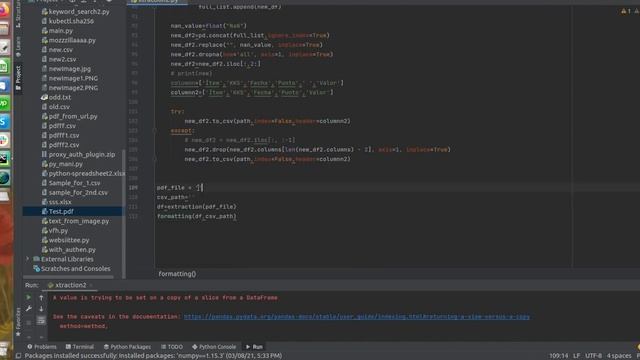Toggle the Structure side panel tab
The width and height of the screenshot is (640, 360).
pyautogui.click(x=18, y=15)
